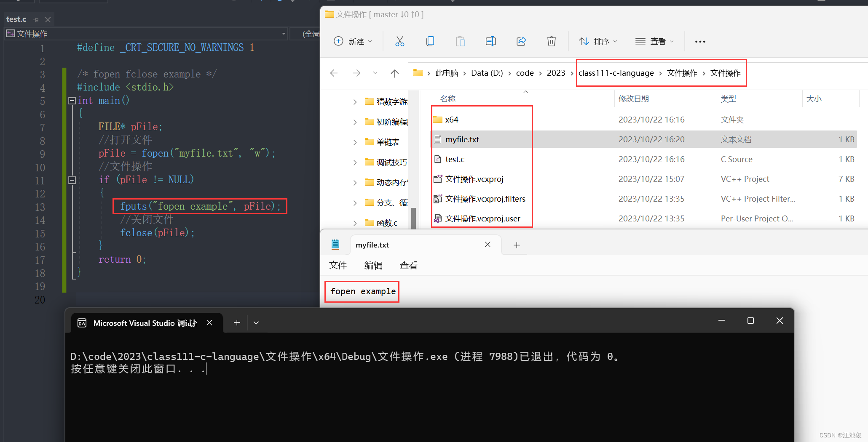Close the myfile.txt Notepad tab
868x442 pixels.
click(488, 245)
